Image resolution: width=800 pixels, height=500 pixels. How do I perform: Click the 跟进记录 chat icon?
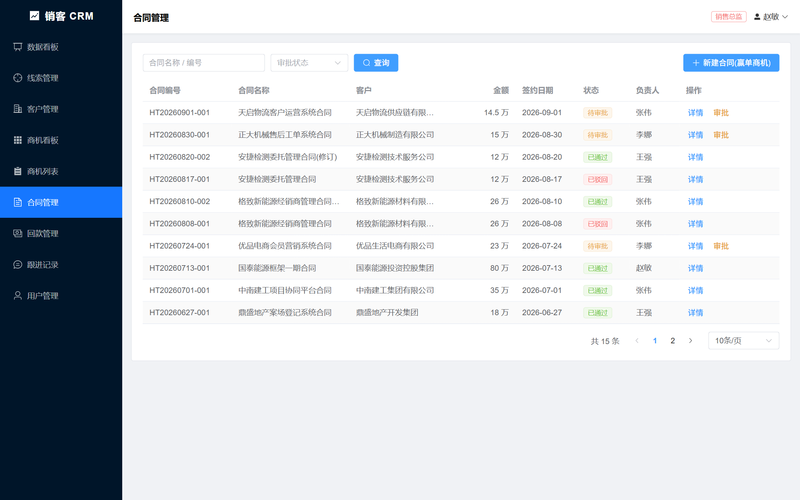[18, 264]
